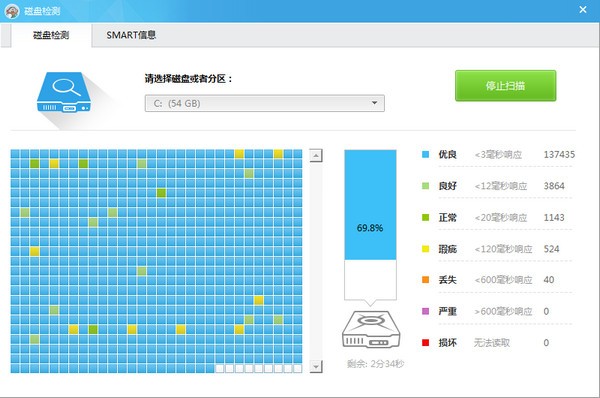Switch to the SMART信息 tab
Screen dimensions: 600x398
point(131,35)
